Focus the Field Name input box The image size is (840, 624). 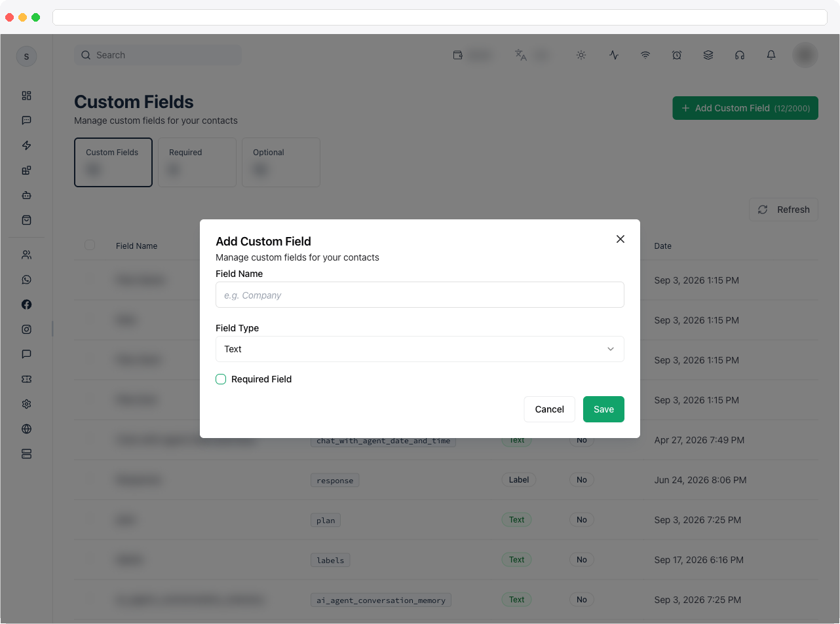[420, 295]
